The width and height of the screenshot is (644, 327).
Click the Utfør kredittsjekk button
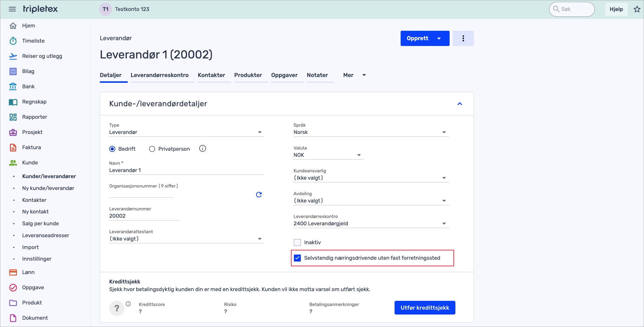tap(425, 308)
